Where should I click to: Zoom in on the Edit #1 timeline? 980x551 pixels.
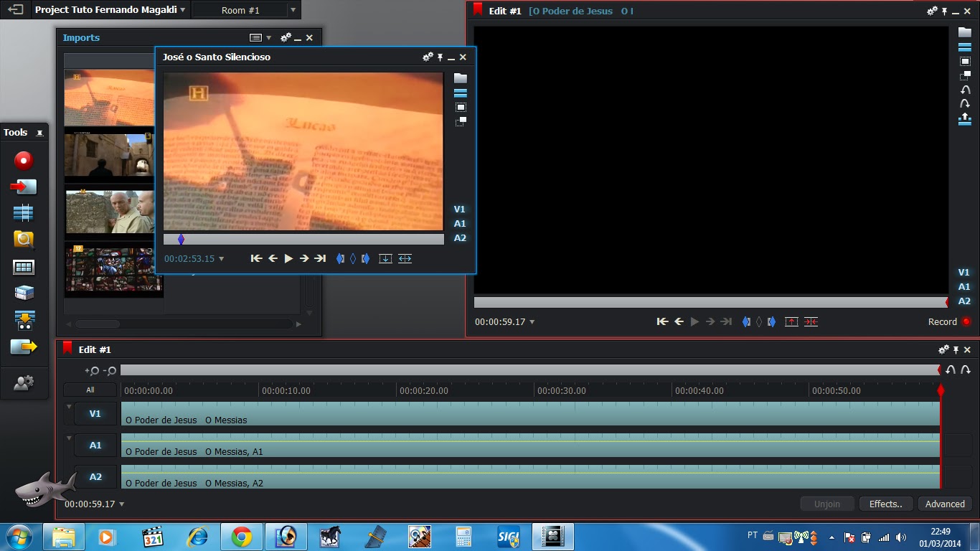click(92, 370)
